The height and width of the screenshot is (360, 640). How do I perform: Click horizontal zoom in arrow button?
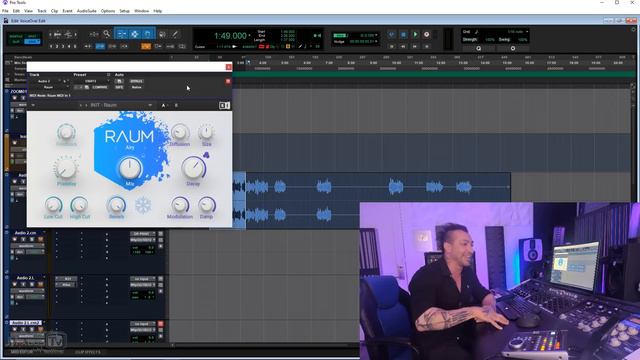click(76, 34)
